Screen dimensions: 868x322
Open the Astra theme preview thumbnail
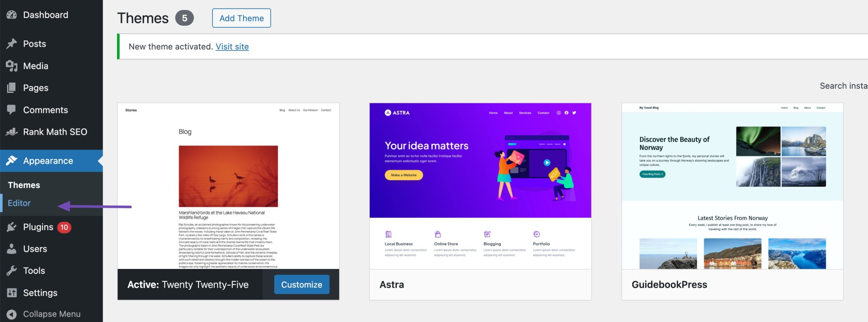pos(480,186)
